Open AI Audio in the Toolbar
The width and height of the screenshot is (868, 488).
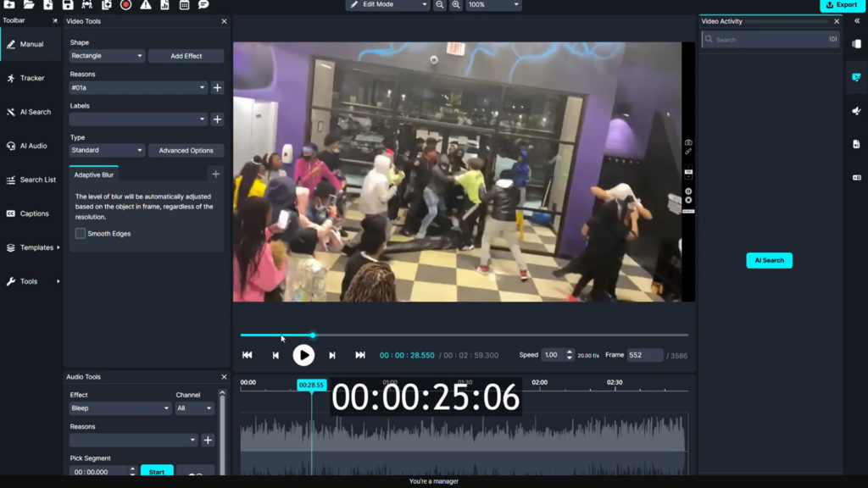pyautogui.click(x=31, y=146)
